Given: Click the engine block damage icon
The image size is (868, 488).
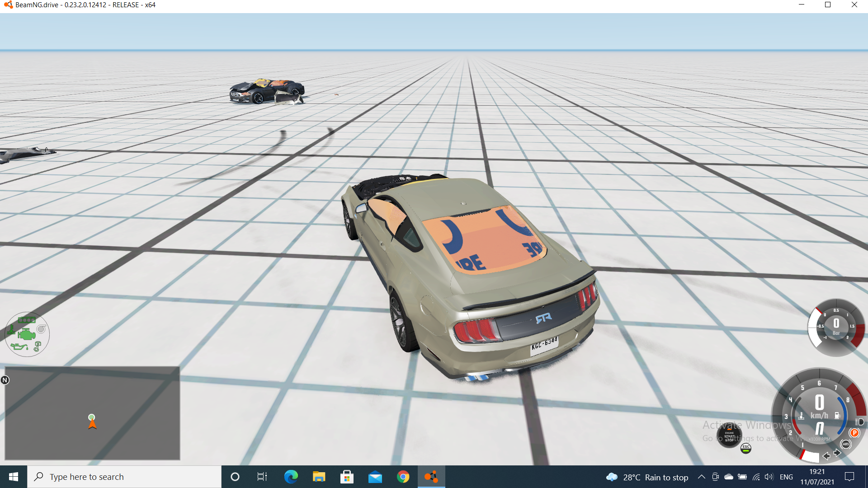Looking at the screenshot, I should [x=27, y=334].
